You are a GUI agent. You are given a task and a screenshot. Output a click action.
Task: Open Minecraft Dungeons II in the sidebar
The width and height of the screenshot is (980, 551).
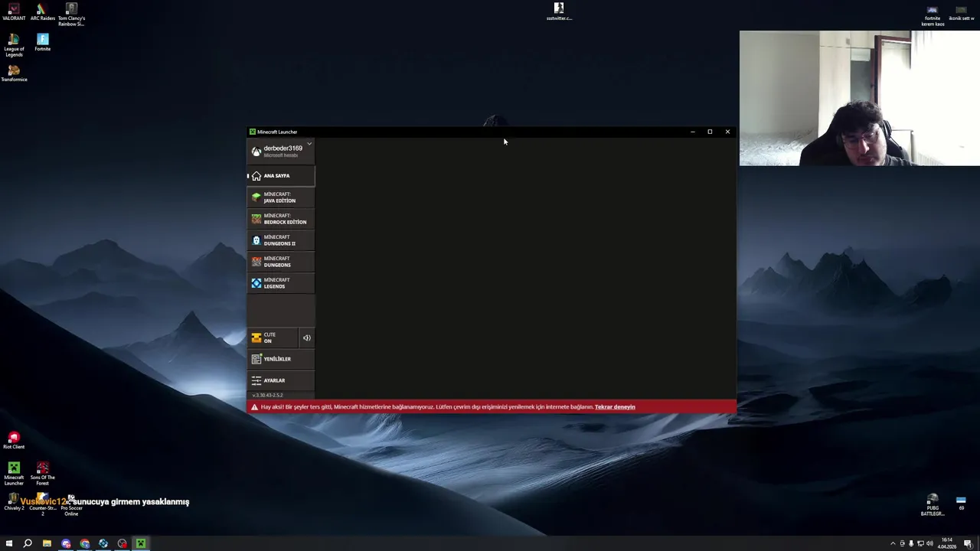(x=281, y=240)
